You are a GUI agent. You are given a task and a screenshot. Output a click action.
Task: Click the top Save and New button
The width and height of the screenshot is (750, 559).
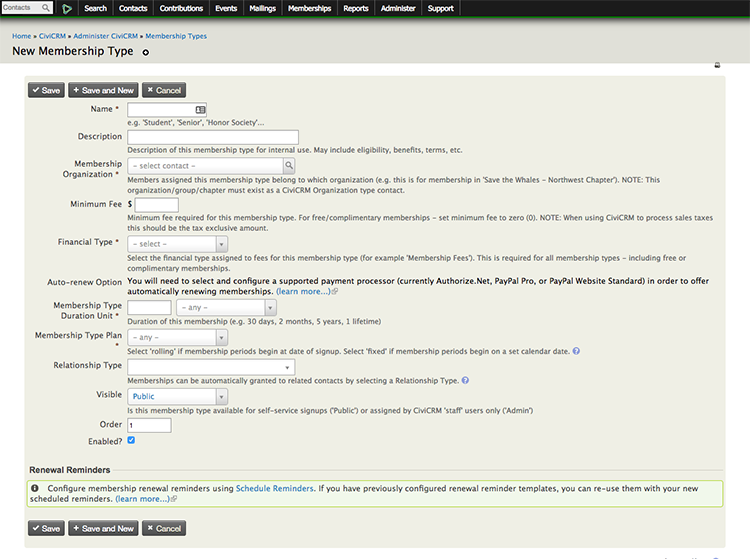click(x=103, y=90)
